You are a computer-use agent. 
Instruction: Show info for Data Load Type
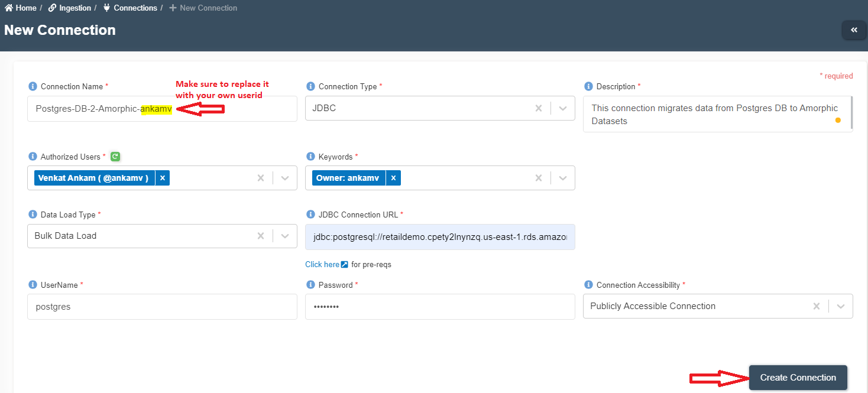point(33,215)
